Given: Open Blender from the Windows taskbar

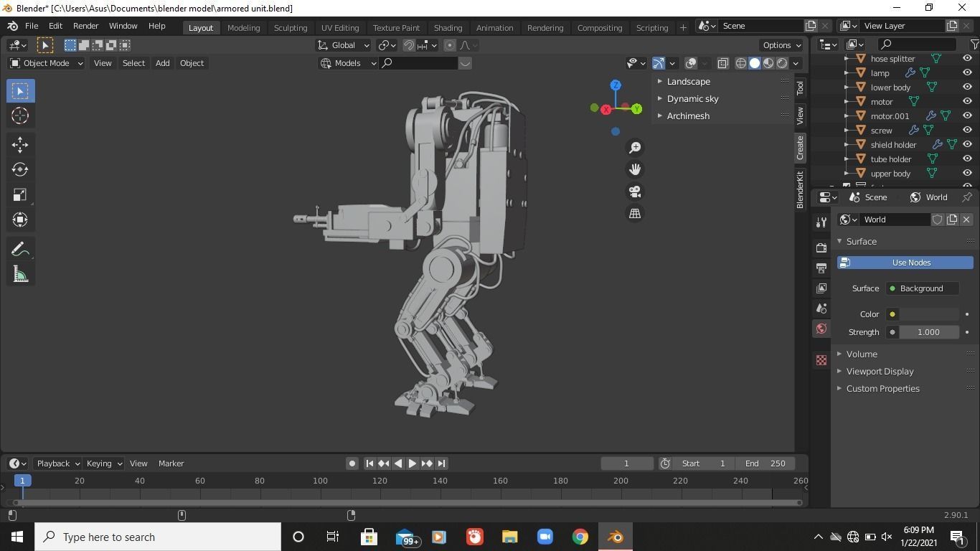Looking at the screenshot, I should [615, 537].
